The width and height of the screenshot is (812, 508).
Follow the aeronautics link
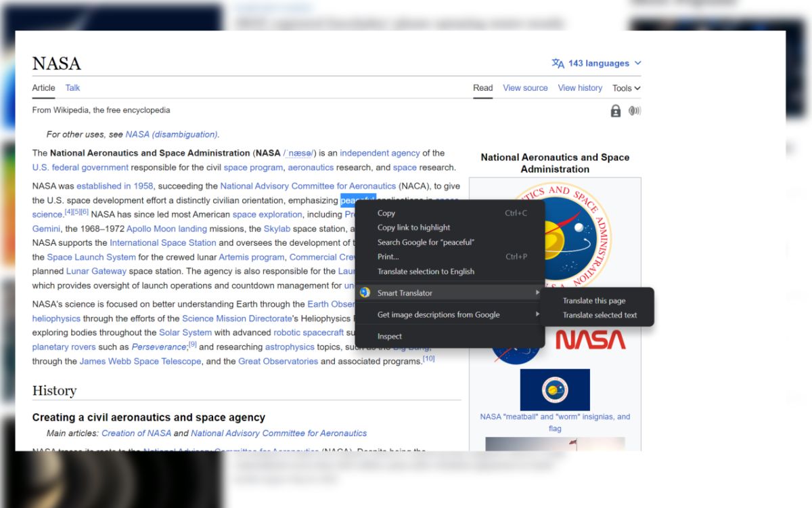pos(311,167)
